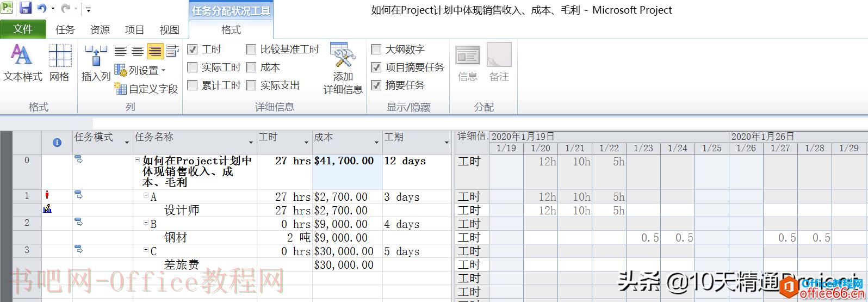The width and height of the screenshot is (868, 302).
Task: Click overallocated resource indicator on row 1
Action: tap(47, 195)
